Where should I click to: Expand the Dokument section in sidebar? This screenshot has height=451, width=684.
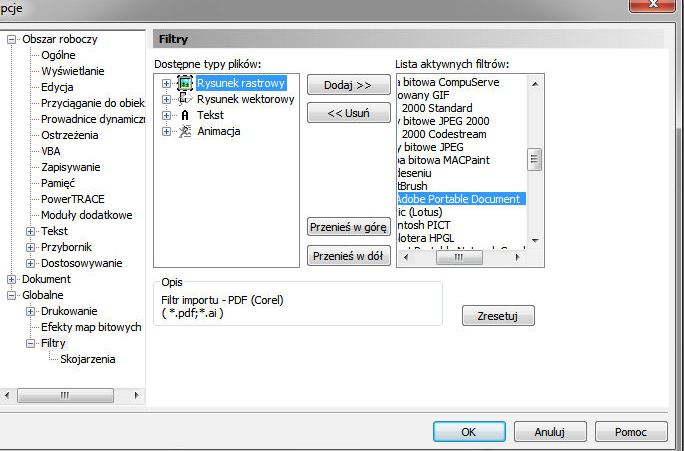click(12, 280)
